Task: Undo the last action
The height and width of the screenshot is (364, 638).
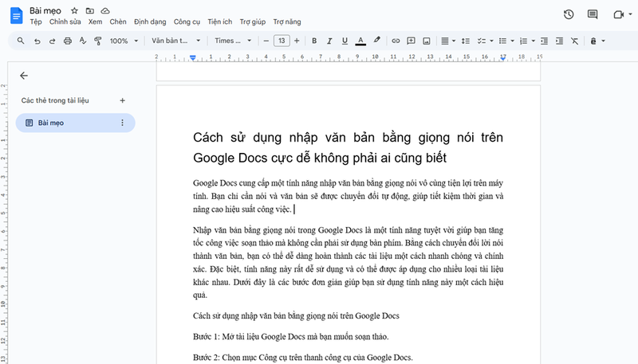Action: tap(37, 41)
